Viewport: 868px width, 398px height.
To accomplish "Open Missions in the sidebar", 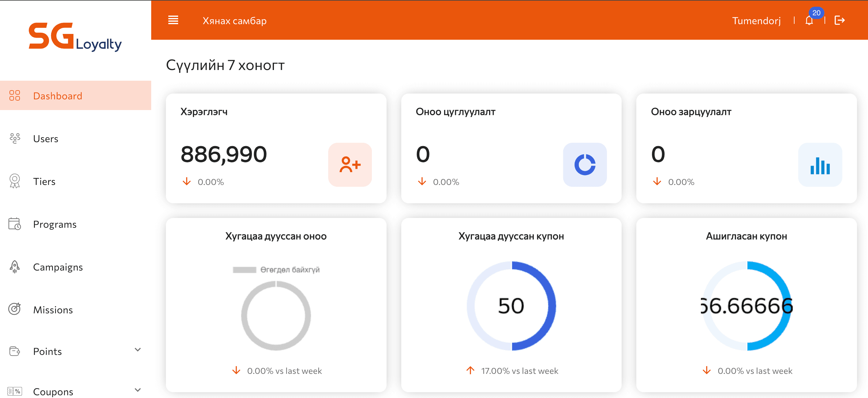I will [76, 309].
